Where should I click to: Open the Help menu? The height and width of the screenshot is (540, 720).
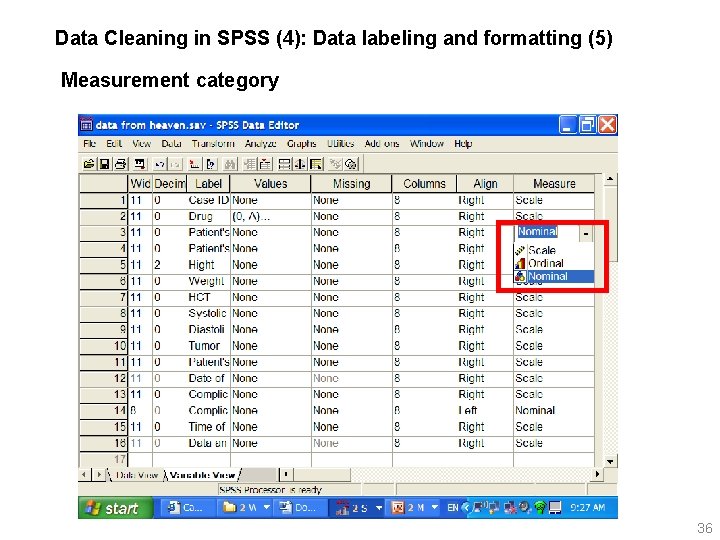463,144
